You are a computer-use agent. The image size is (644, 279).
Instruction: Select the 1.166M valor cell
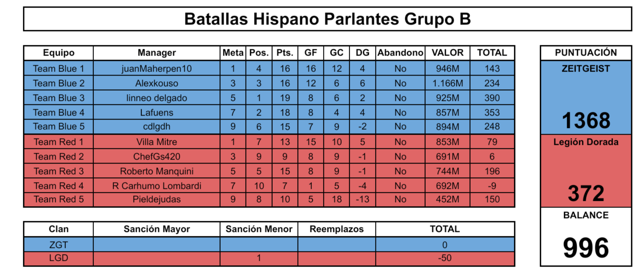[x=447, y=84]
